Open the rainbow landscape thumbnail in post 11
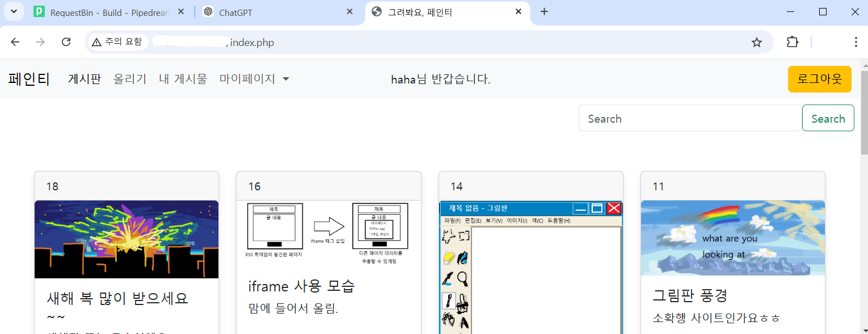Screen dimensions: 868x334 click(x=733, y=238)
